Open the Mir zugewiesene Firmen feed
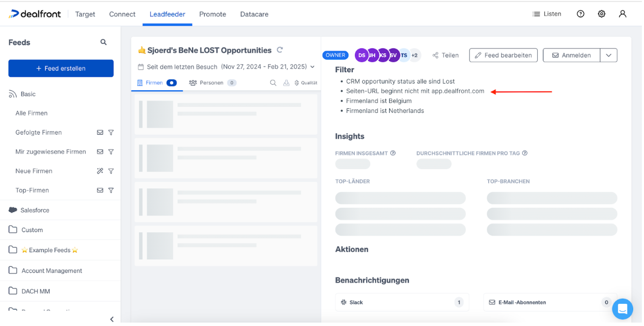 pos(51,152)
